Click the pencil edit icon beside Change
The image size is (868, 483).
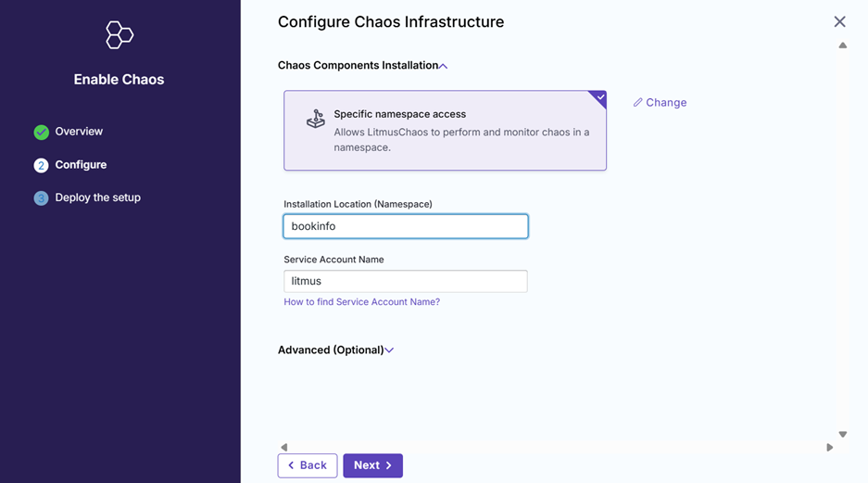637,103
